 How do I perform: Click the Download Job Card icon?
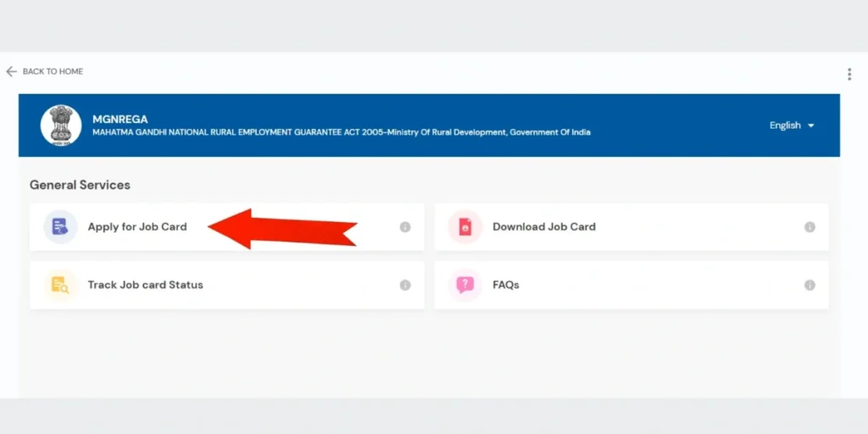point(465,227)
